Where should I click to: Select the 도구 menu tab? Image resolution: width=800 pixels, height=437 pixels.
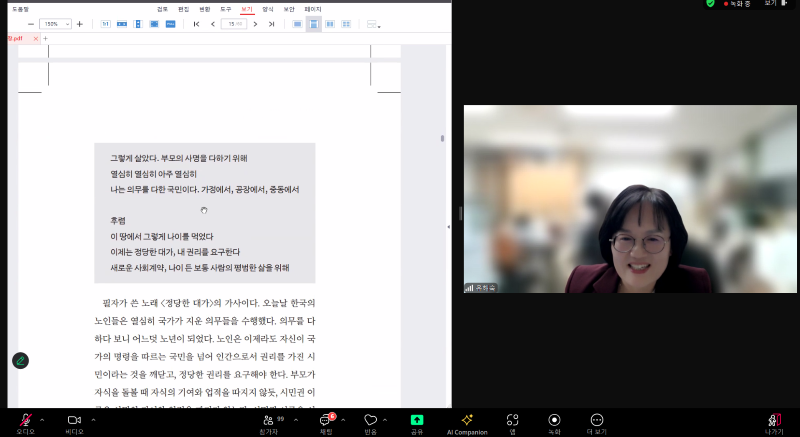coord(225,8)
